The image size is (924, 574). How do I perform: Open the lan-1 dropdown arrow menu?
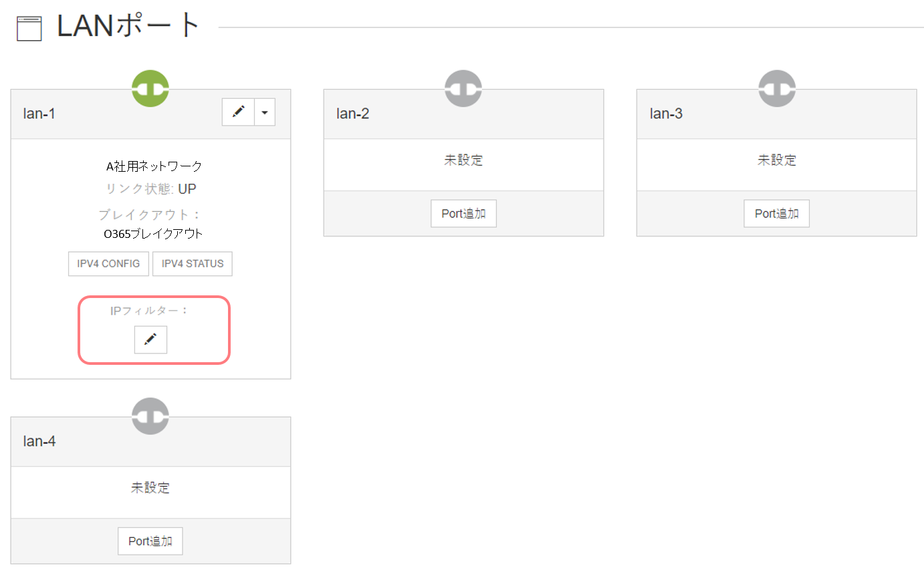point(265,112)
